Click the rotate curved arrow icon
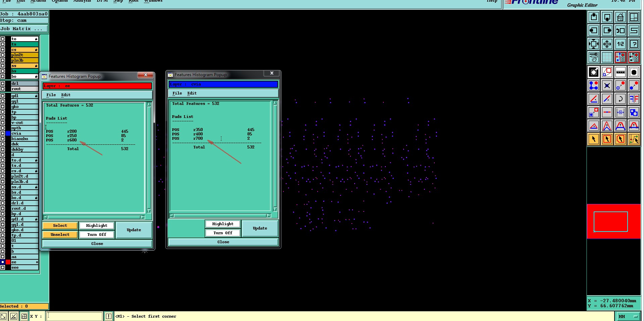This screenshot has width=644, height=321. pyautogui.click(x=621, y=99)
